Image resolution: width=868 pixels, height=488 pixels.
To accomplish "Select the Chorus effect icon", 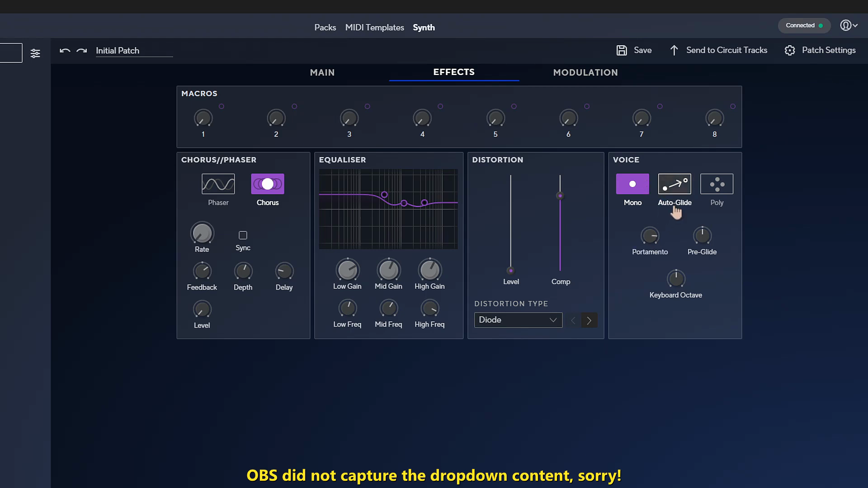I will coord(268,184).
